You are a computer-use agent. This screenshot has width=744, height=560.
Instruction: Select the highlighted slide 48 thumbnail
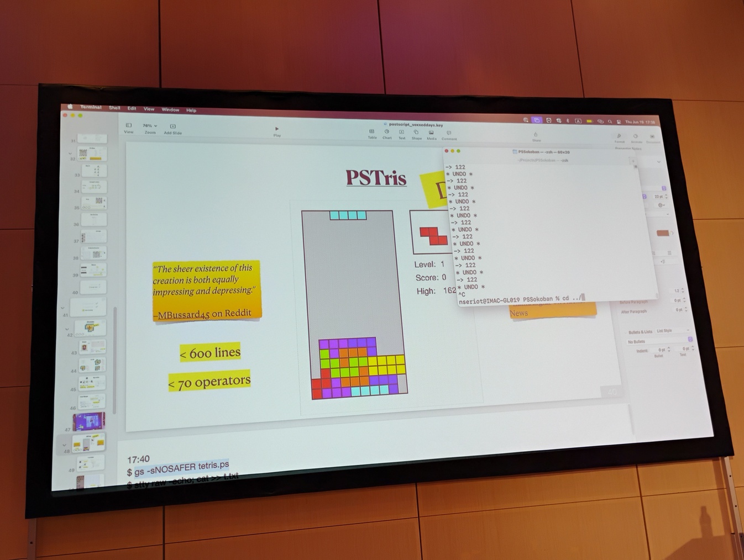(x=88, y=442)
